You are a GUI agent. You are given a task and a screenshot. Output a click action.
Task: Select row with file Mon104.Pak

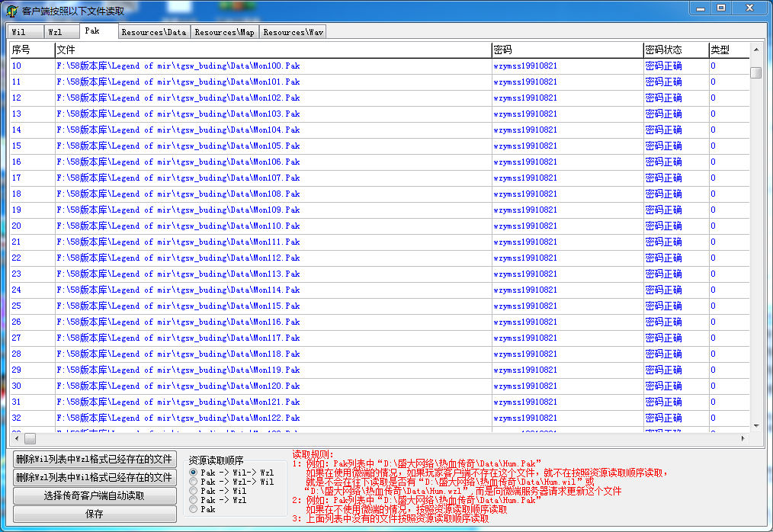380,130
